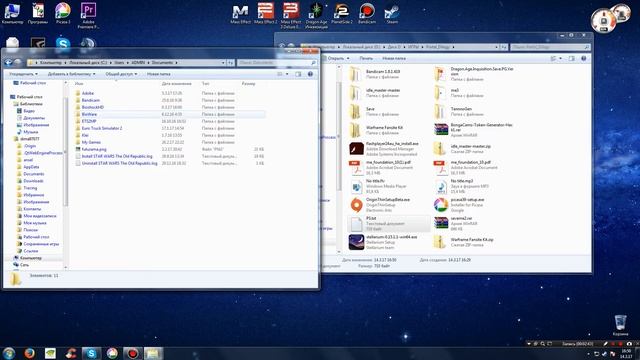Select Downloads in navigation tree
The height and width of the screenshot is (360, 640).
[x=33, y=181]
